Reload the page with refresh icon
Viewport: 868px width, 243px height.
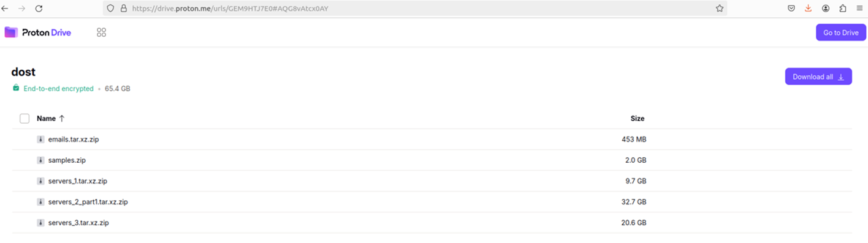(39, 9)
